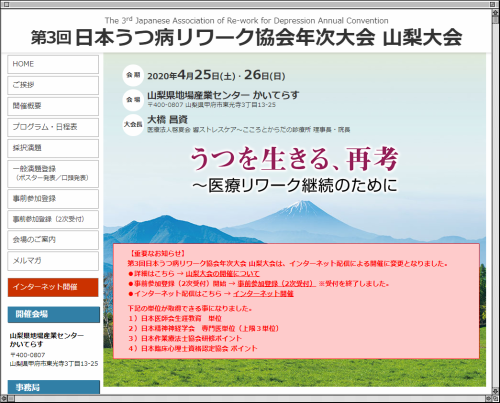Click the 会期 round date badge

[133, 75]
